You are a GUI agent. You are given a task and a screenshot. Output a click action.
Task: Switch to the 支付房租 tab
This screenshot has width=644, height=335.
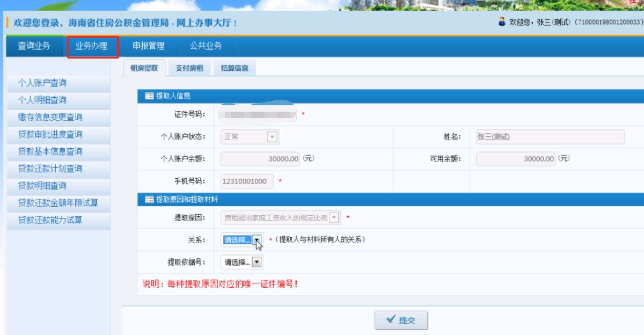point(189,68)
